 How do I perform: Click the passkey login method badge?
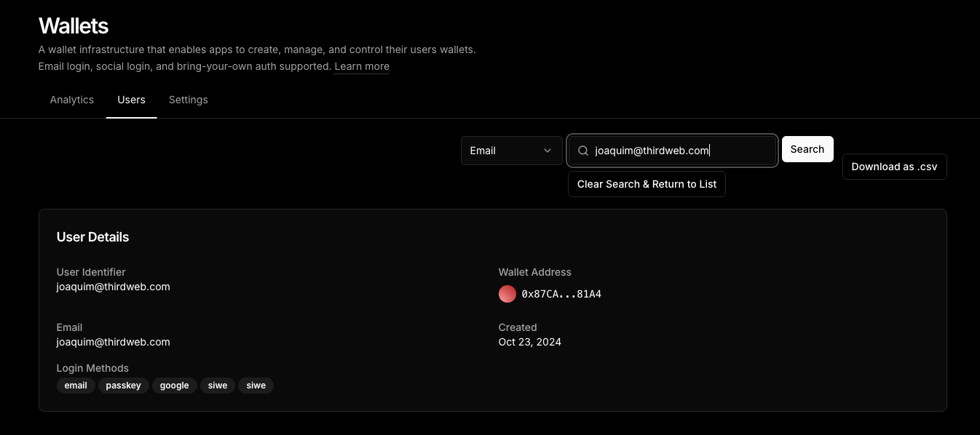pyautogui.click(x=123, y=386)
